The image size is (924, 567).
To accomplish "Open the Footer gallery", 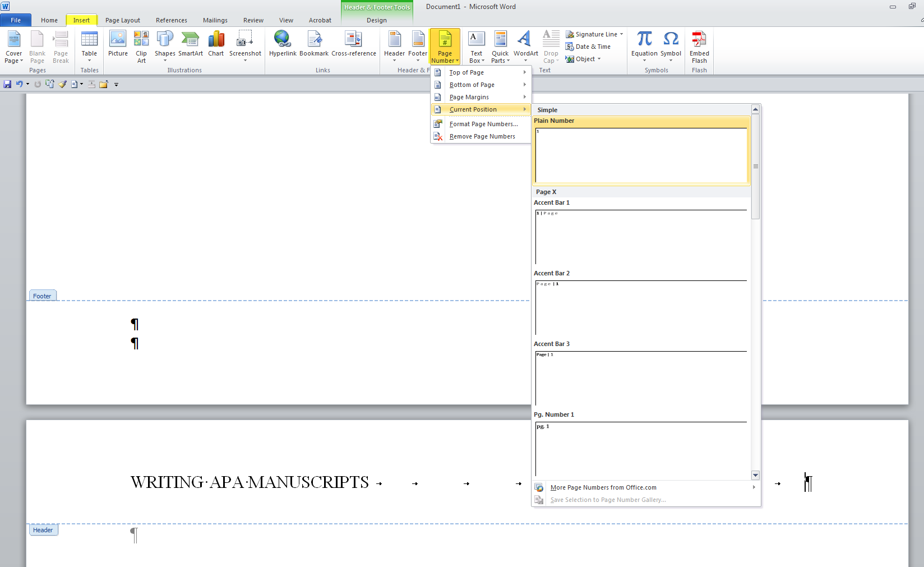I will pos(418,47).
